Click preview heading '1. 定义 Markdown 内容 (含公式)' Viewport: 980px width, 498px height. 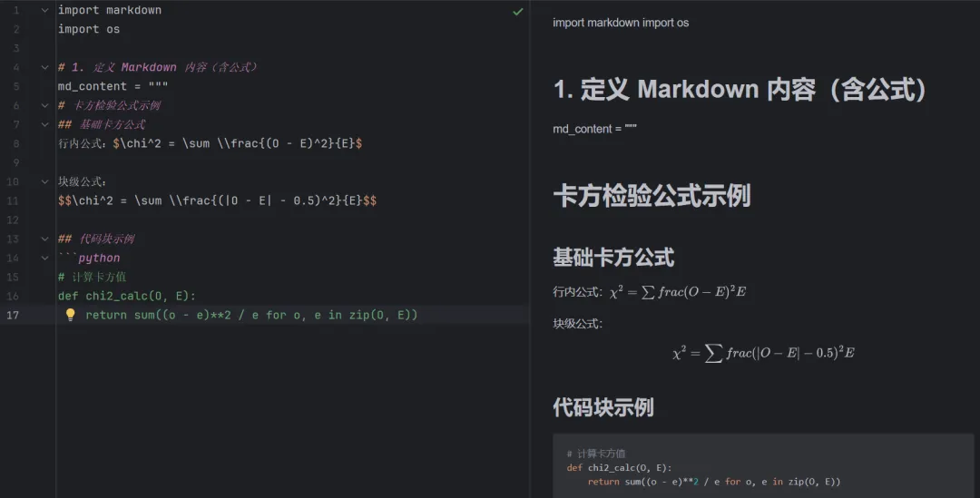tap(740, 90)
